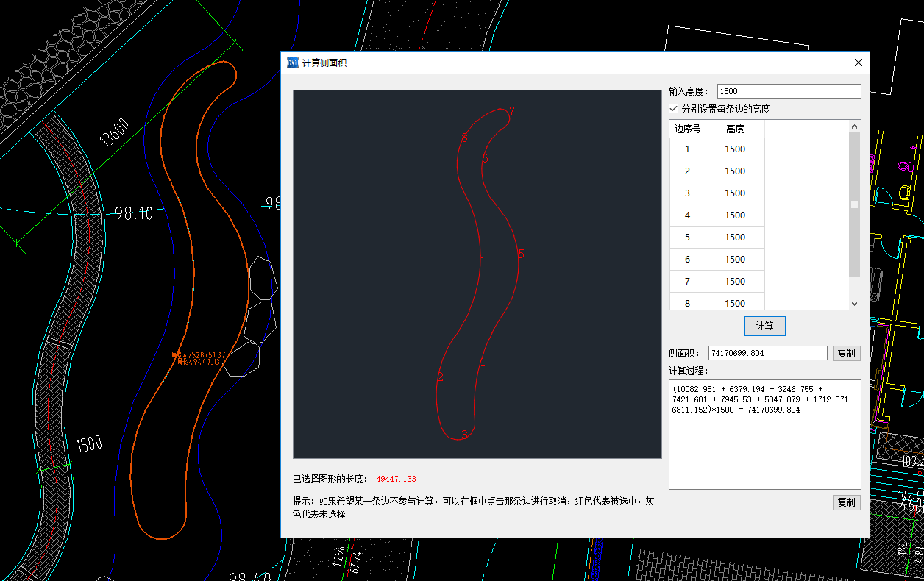The width and height of the screenshot is (924, 581).
Task: Toggle the 分别设置每条边的高度 checkbox
Action: (x=674, y=109)
